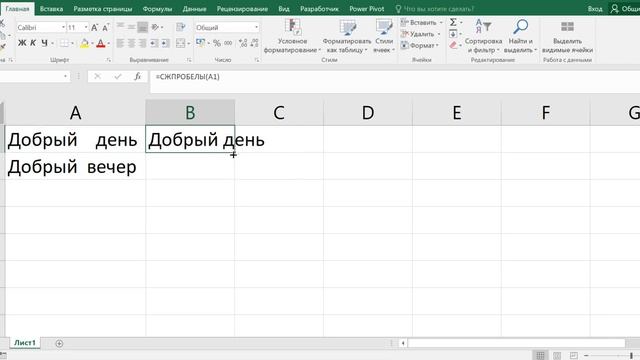
Task: Open the Calibri font name dropdown
Action: click(63, 27)
